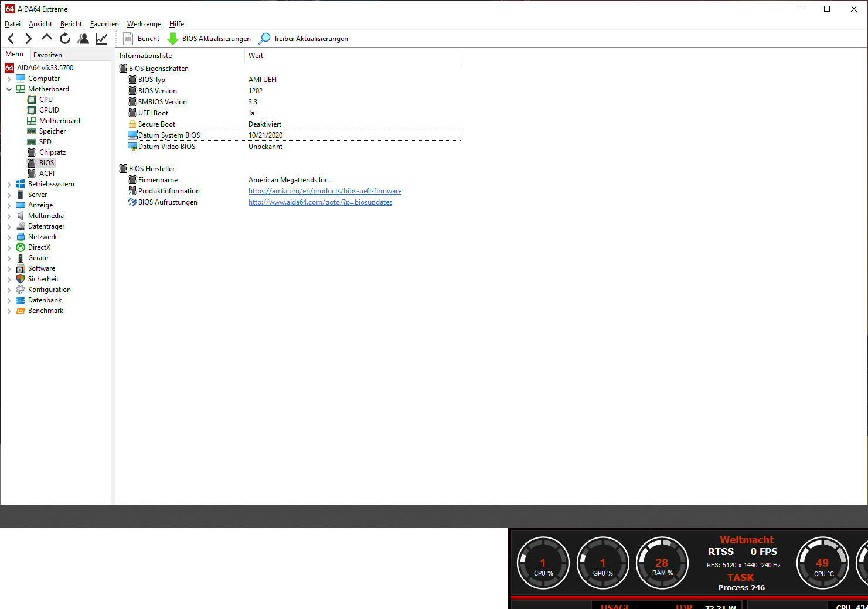Select the BIOS Version row
868x609 pixels.
pyautogui.click(x=294, y=91)
